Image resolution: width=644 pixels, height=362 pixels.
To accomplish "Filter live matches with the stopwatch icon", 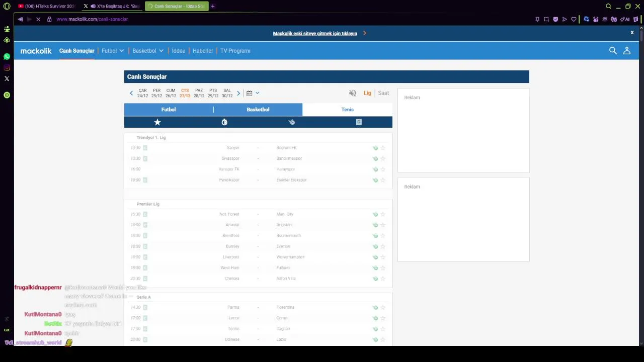I will tap(224, 122).
